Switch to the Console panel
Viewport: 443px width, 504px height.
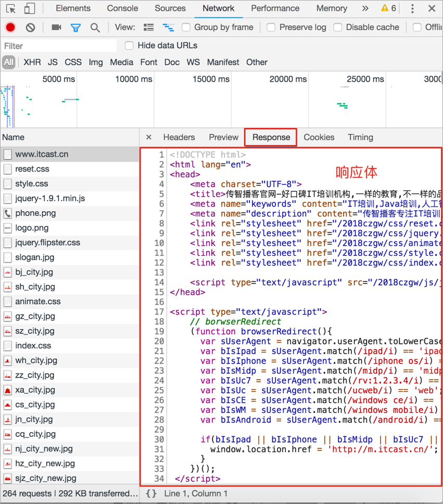[x=122, y=8]
